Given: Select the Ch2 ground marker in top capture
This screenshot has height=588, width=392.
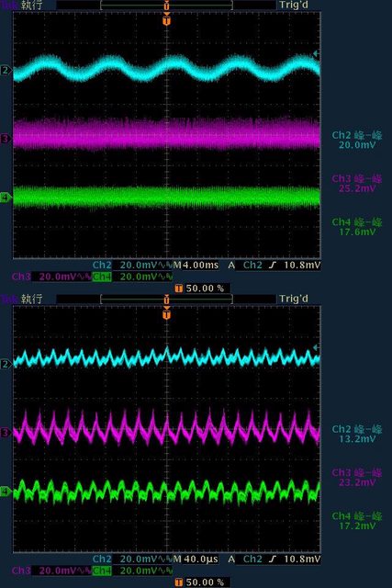Looking at the screenshot, I should coord(6,70).
